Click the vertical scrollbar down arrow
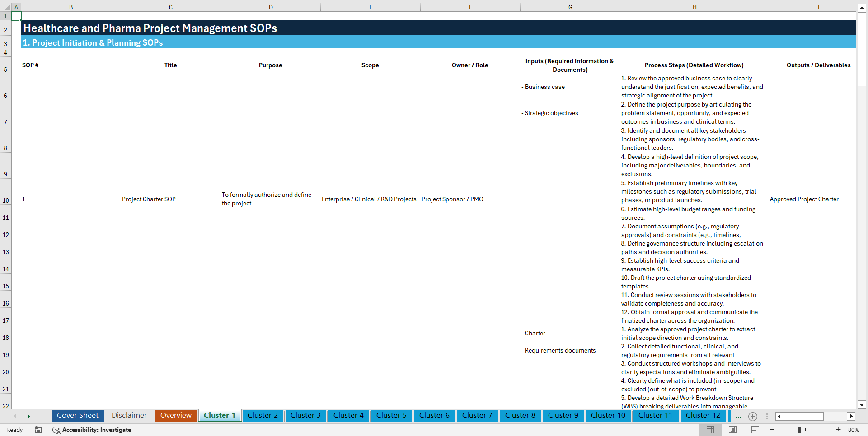Image resolution: width=868 pixels, height=436 pixels. [x=862, y=405]
